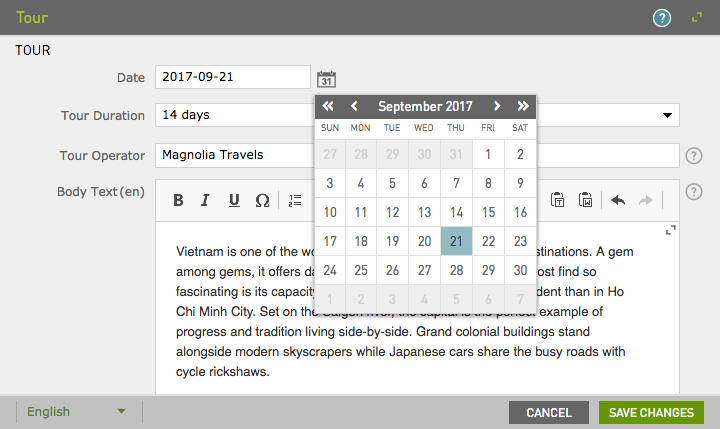Apply bold formatting in editor toolbar
This screenshot has width=720, height=429.
178,200
